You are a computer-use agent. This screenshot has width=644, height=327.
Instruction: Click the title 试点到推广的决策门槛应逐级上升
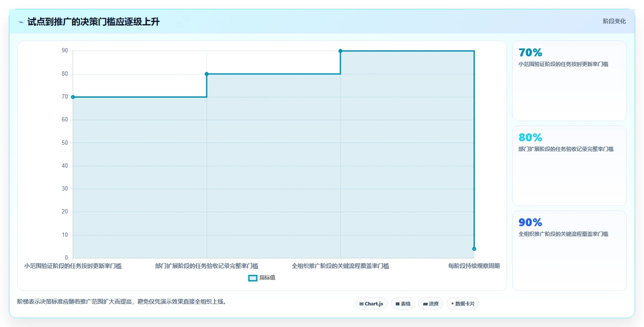tap(93, 22)
